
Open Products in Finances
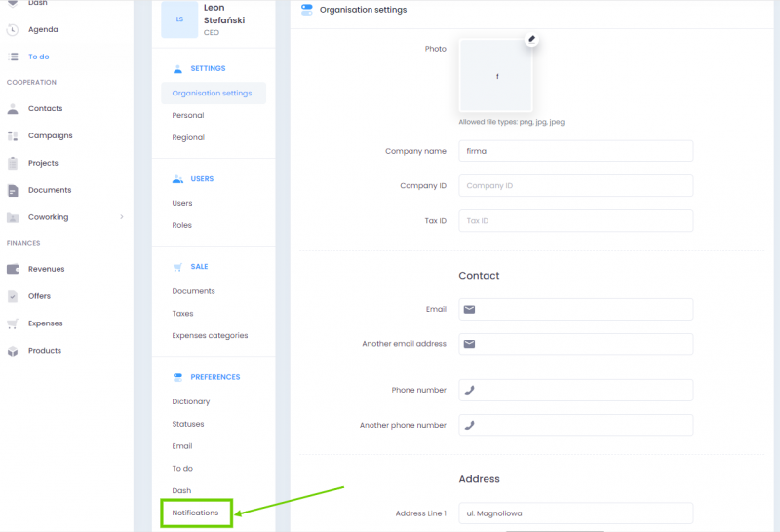45,351
